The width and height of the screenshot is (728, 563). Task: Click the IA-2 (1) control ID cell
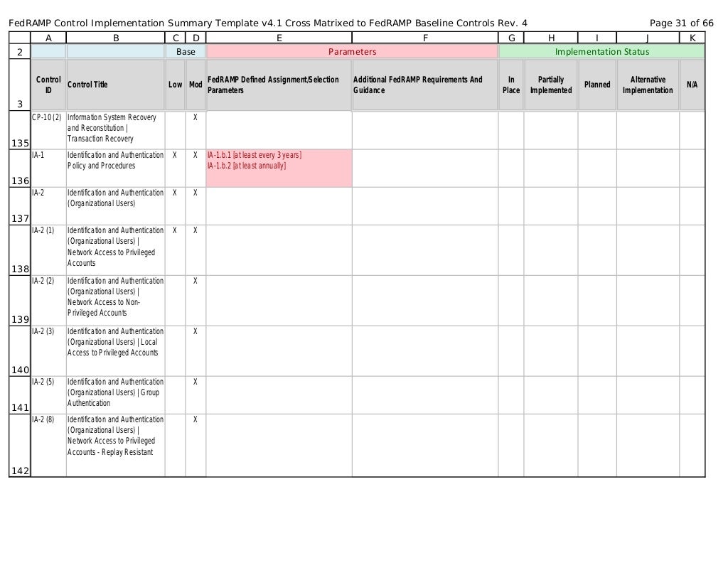[48, 250]
